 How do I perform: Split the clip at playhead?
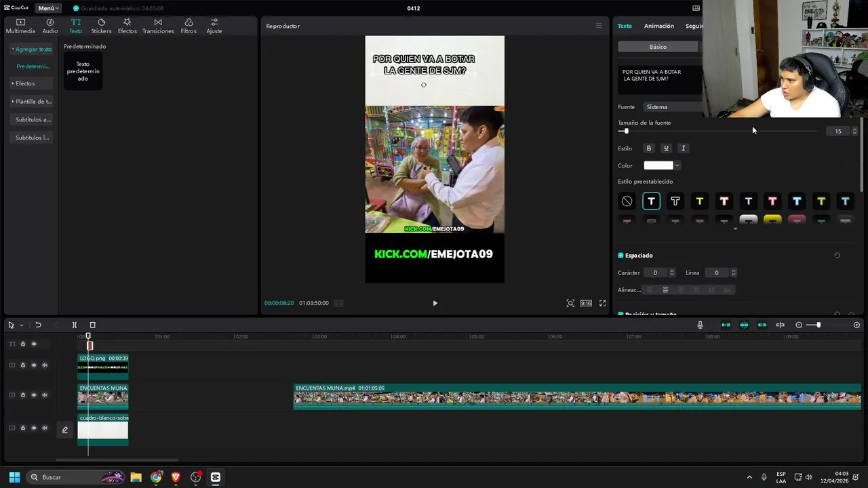coord(75,325)
